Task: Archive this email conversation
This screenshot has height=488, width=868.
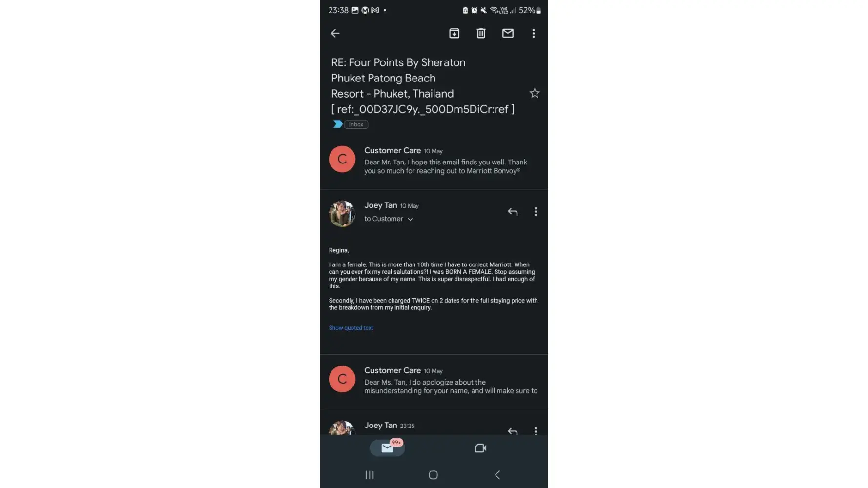Action: 454,33
